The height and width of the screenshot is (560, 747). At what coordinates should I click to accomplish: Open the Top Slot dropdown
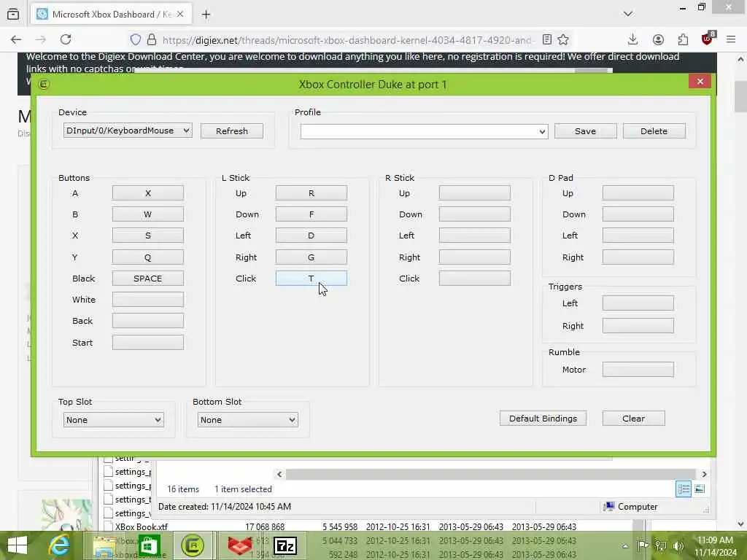113,420
